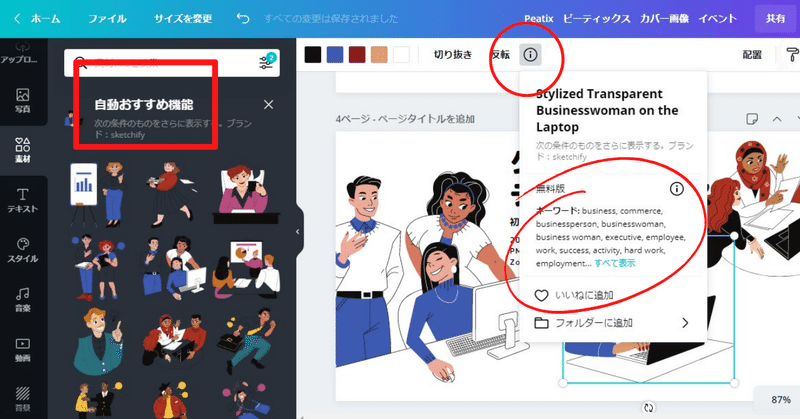Collapse the side panel with arrow handle
The height and width of the screenshot is (419, 800).
click(298, 232)
